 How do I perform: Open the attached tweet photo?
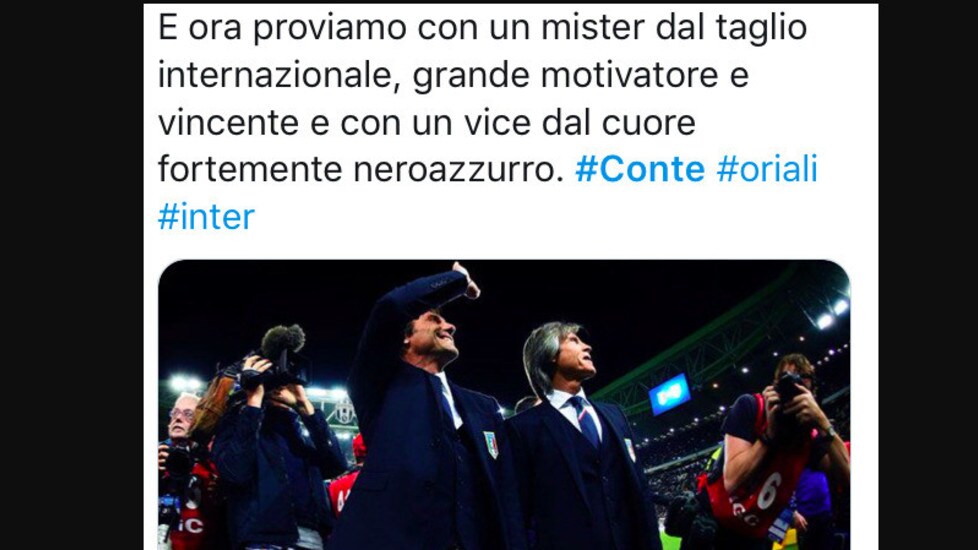504,405
